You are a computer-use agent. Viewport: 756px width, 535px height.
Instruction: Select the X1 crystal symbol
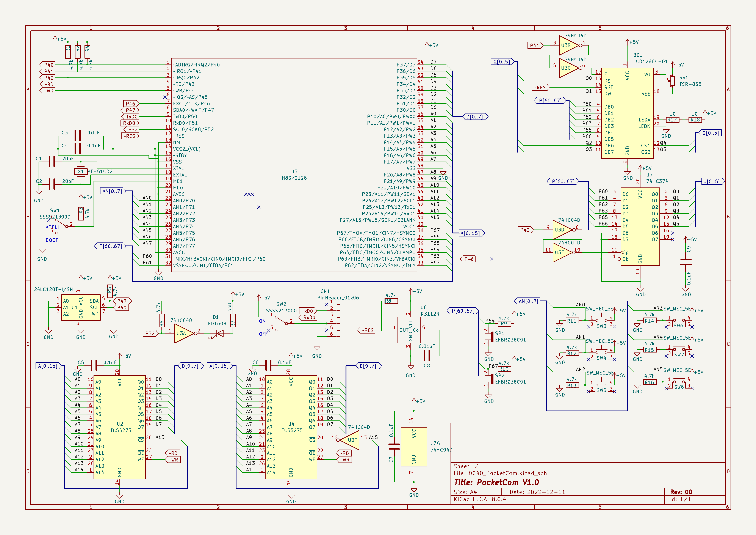pos(81,172)
